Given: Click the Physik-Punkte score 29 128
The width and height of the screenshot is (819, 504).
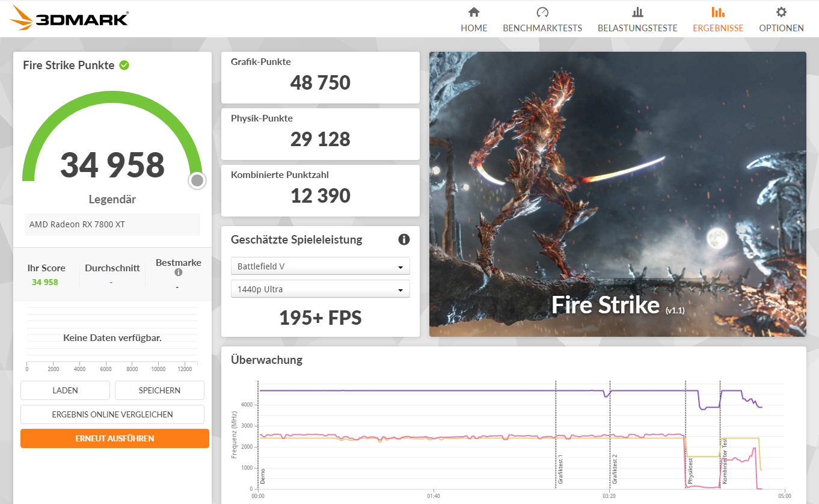Looking at the screenshot, I should click(x=321, y=139).
